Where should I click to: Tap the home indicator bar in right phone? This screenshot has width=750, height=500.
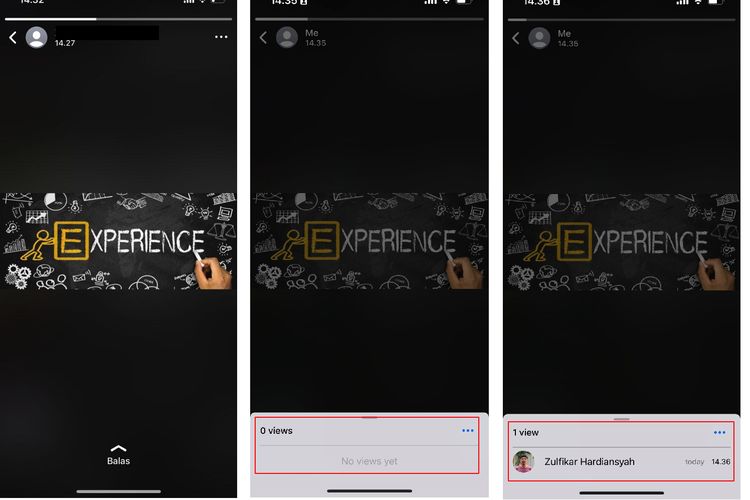tap(621, 492)
